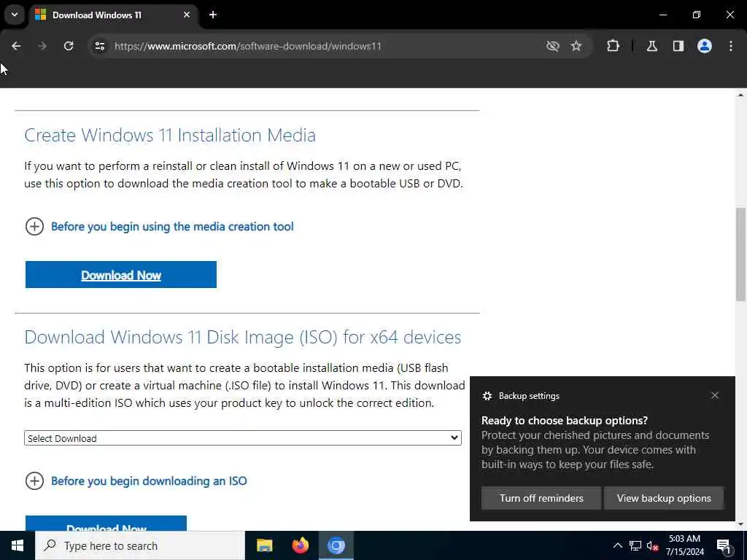Dismiss the Backup settings notification
Image resolution: width=747 pixels, height=560 pixels.
tap(715, 395)
